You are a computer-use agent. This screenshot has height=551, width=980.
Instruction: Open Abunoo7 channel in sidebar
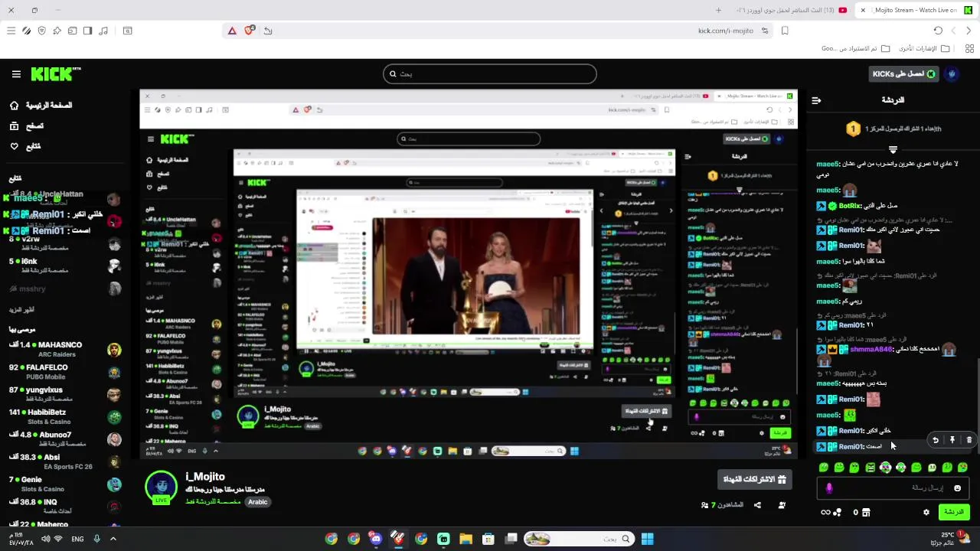tap(64, 439)
